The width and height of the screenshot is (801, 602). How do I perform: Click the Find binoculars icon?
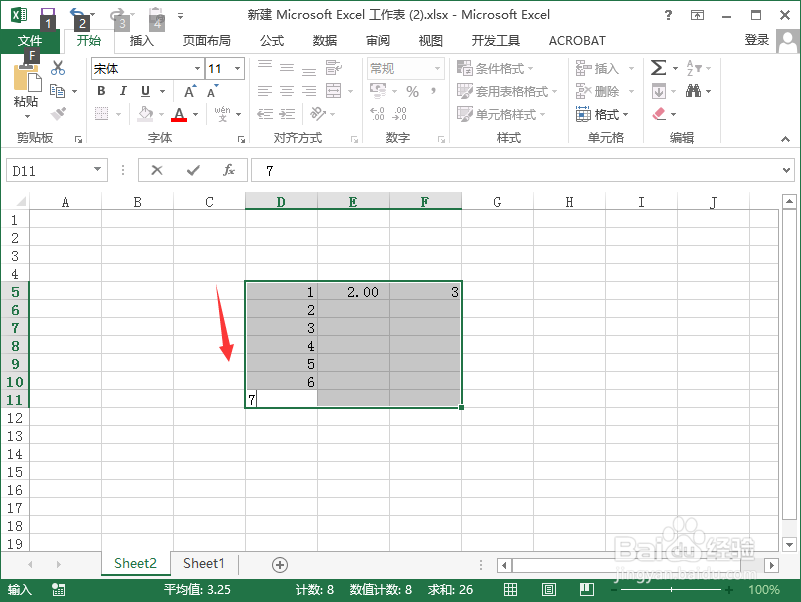pyautogui.click(x=693, y=91)
